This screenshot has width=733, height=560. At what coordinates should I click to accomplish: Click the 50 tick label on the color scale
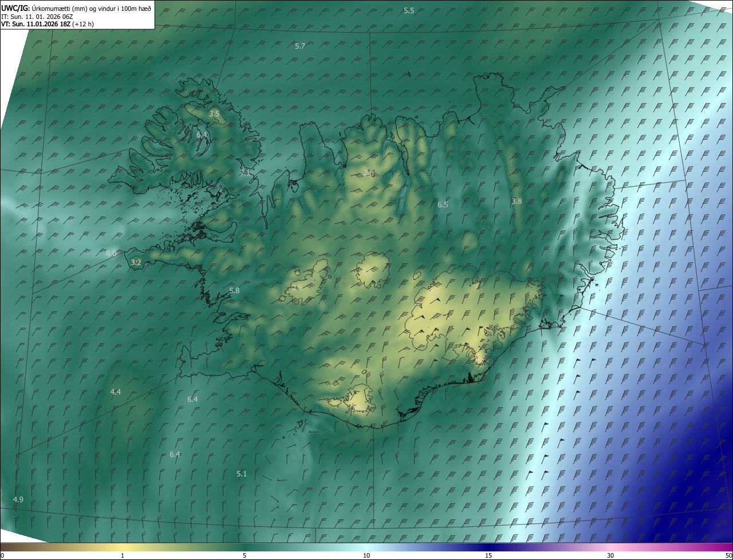(728, 555)
